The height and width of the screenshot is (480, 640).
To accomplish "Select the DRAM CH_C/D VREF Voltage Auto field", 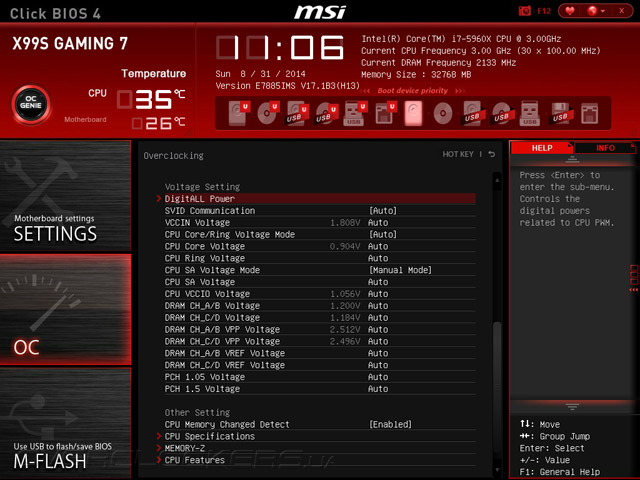I will coord(378,365).
